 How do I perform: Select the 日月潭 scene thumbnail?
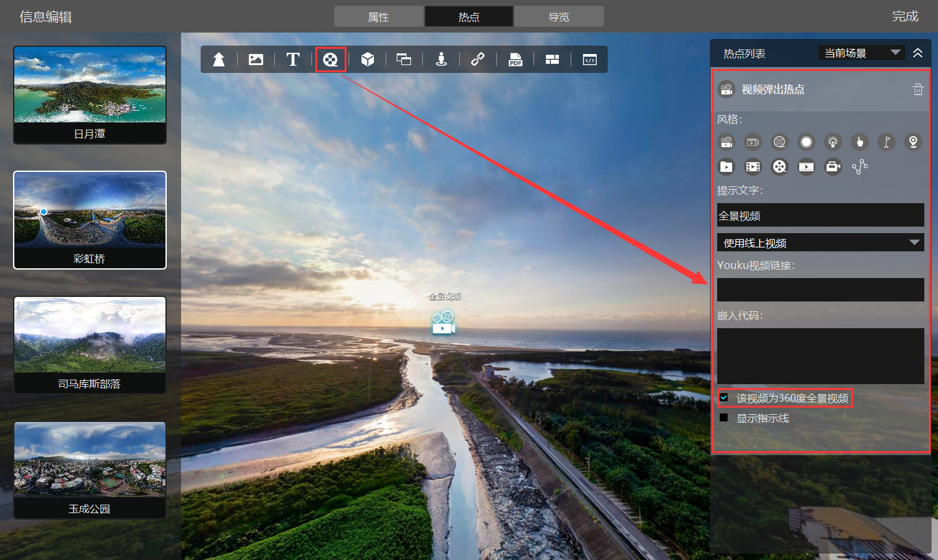pos(90,94)
